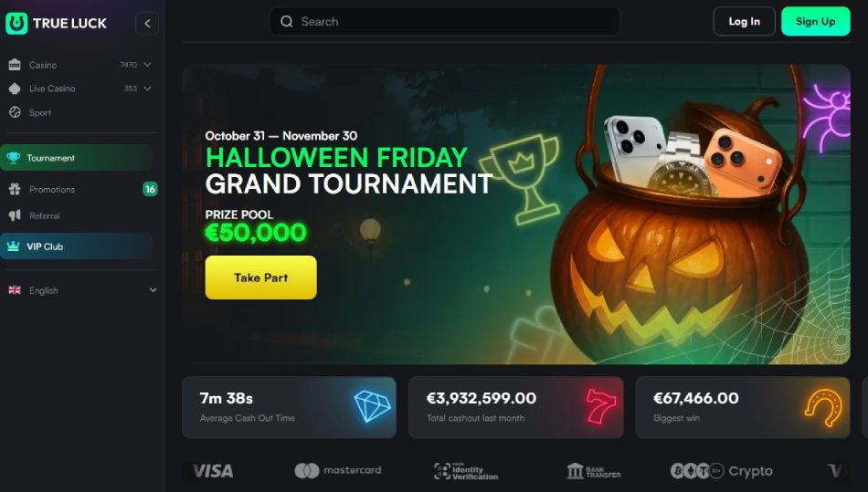This screenshot has width=868, height=492.
Task: Open the Promotions section with 16 badge
Action: coord(82,189)
